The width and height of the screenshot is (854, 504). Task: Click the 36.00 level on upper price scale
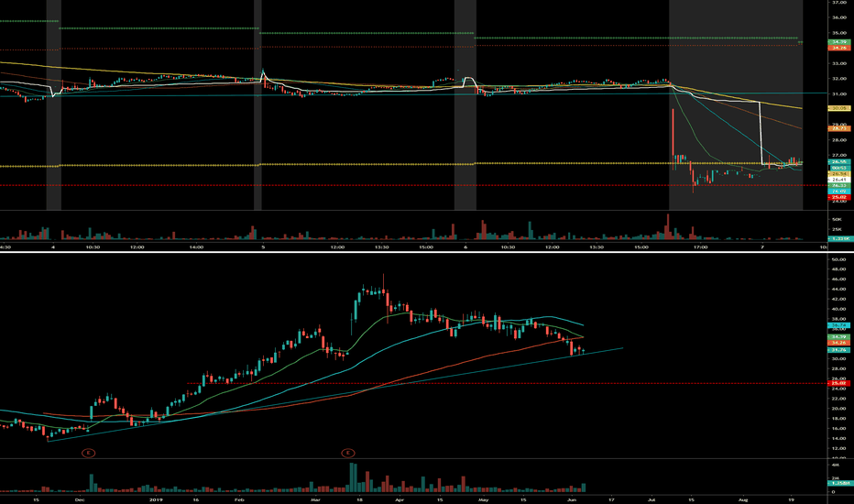coord(838,17)
